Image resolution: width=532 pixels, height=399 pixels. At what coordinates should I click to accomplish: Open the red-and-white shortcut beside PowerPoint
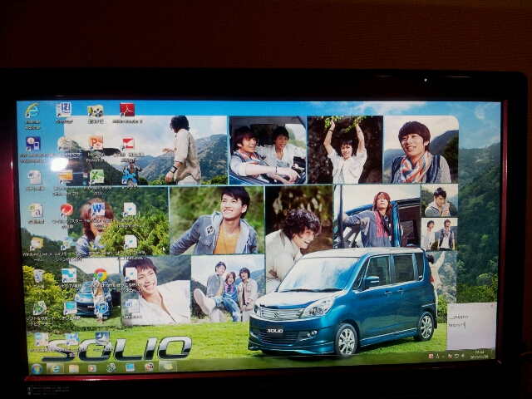click(128, 149)
